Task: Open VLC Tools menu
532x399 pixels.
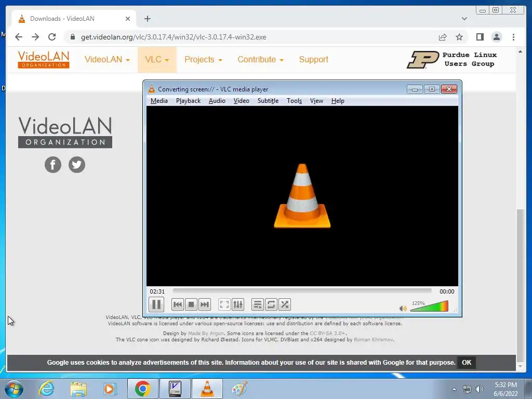Action: (294, 101)
